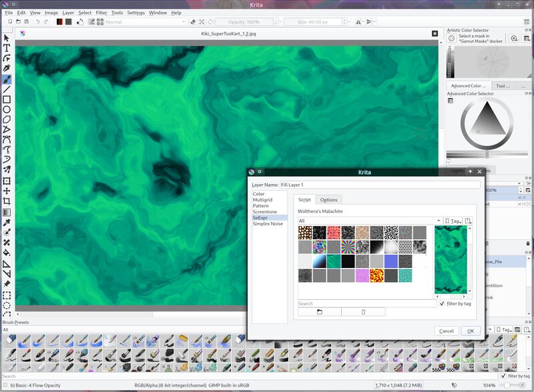Toggle eraser mode in top toolbar
Viewport: 534px width, 392px height.
point(193,22)
